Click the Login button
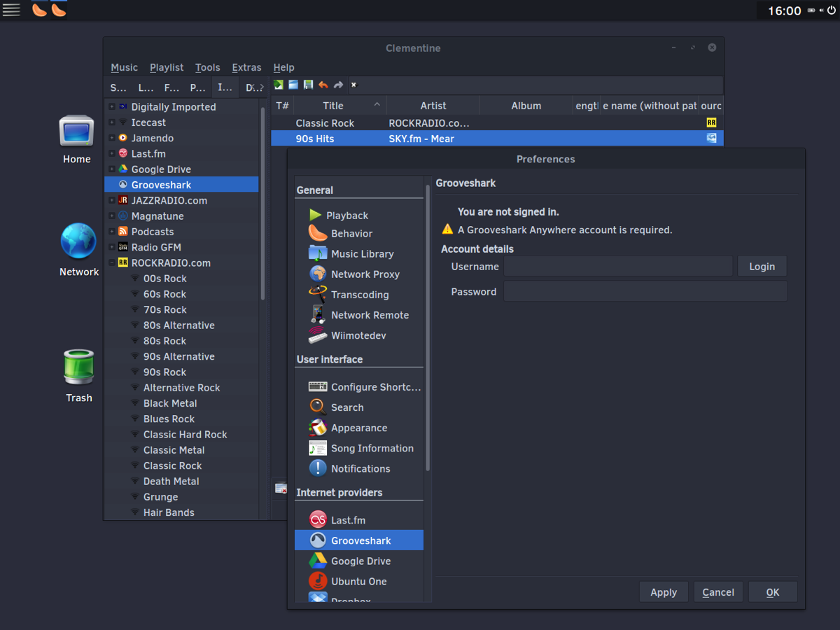The height and width of the screenshot is (630, 840). point(762,266)
